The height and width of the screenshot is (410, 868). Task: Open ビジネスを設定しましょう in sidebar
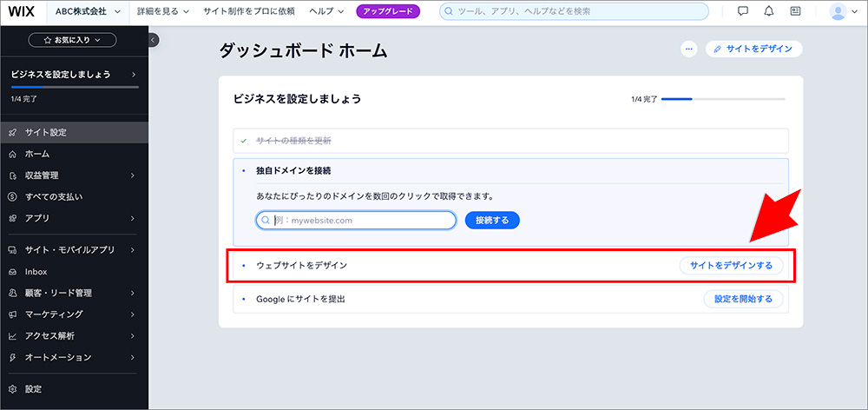click(x=74, y=74)
